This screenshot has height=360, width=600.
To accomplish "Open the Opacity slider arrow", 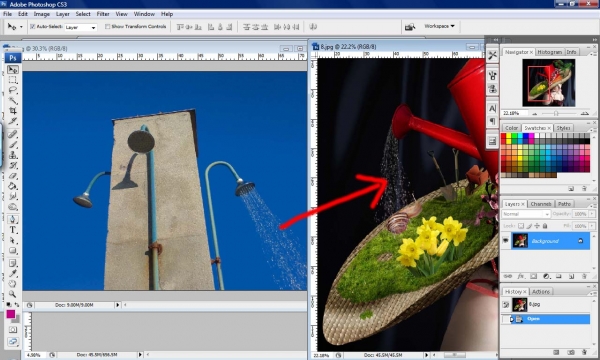I will pos(592,214).
